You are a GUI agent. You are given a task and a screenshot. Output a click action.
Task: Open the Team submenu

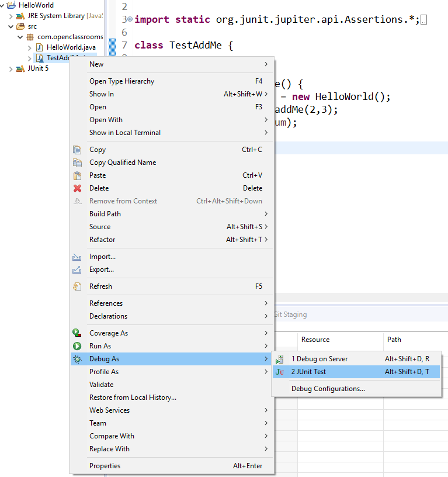click(172, 423)
